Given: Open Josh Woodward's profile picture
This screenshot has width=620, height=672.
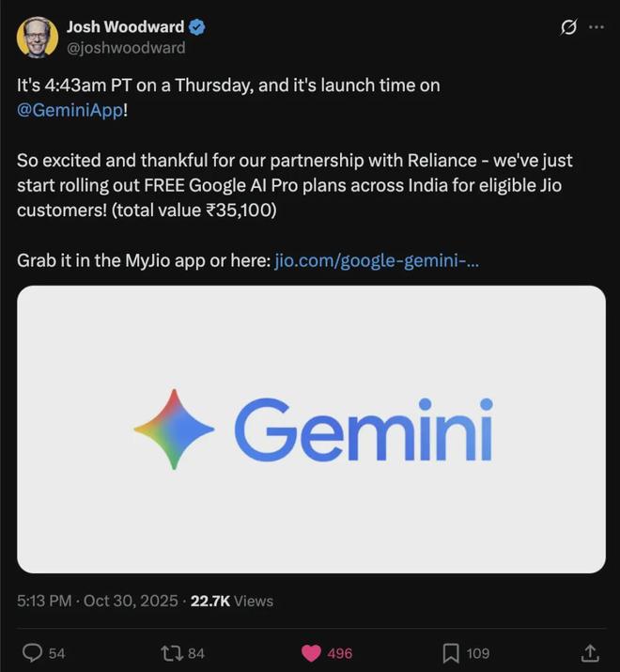Looking at the screenshot, I should [38, 38].
